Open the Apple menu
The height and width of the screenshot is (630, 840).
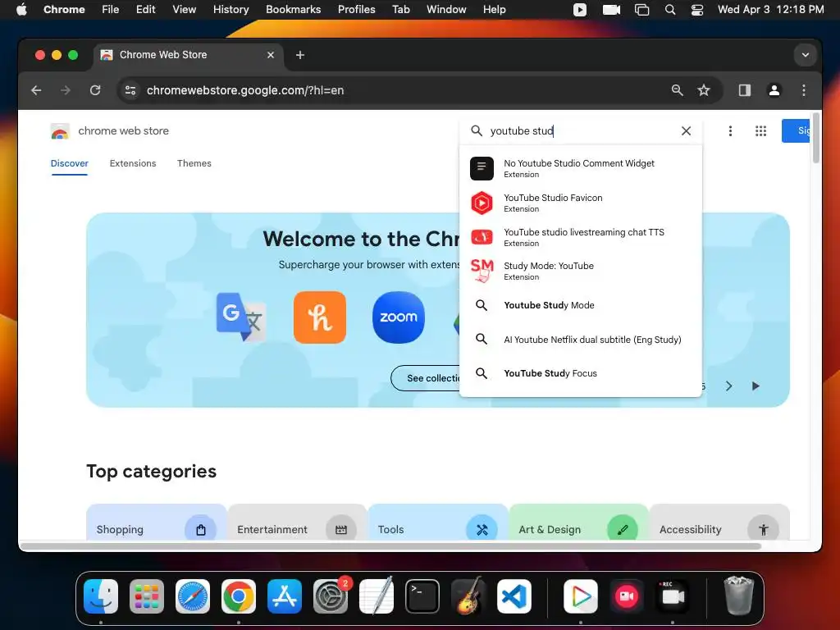coord(21,9)
